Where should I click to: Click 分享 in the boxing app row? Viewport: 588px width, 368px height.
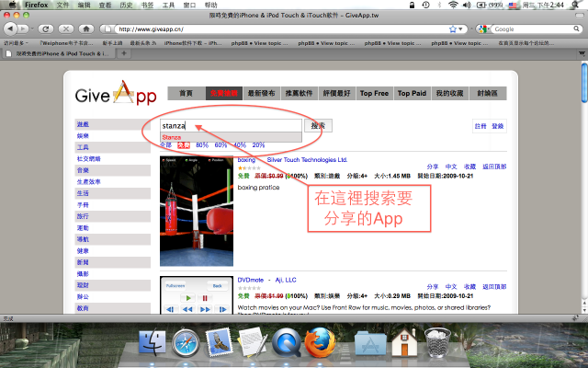[x=433, y=167]
